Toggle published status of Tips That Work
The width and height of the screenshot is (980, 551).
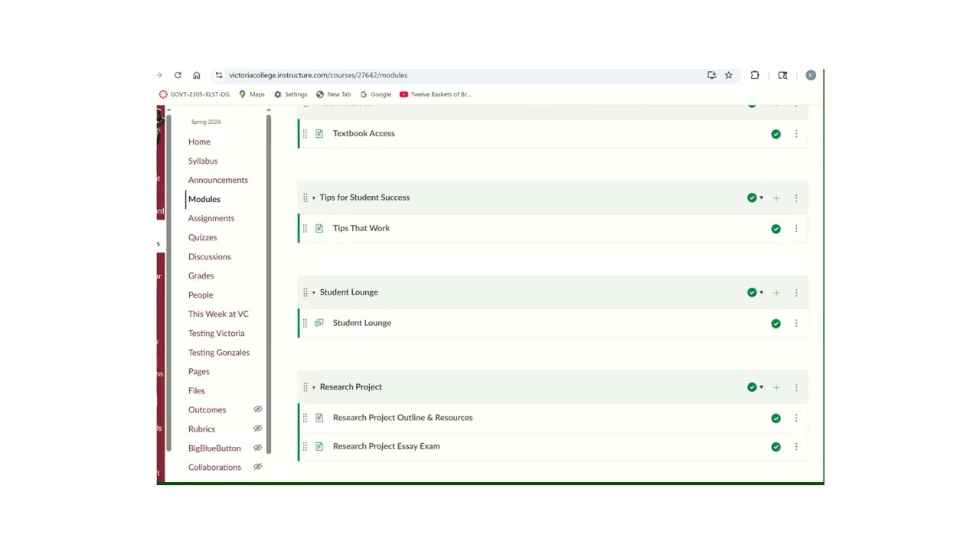click(776, 229)
